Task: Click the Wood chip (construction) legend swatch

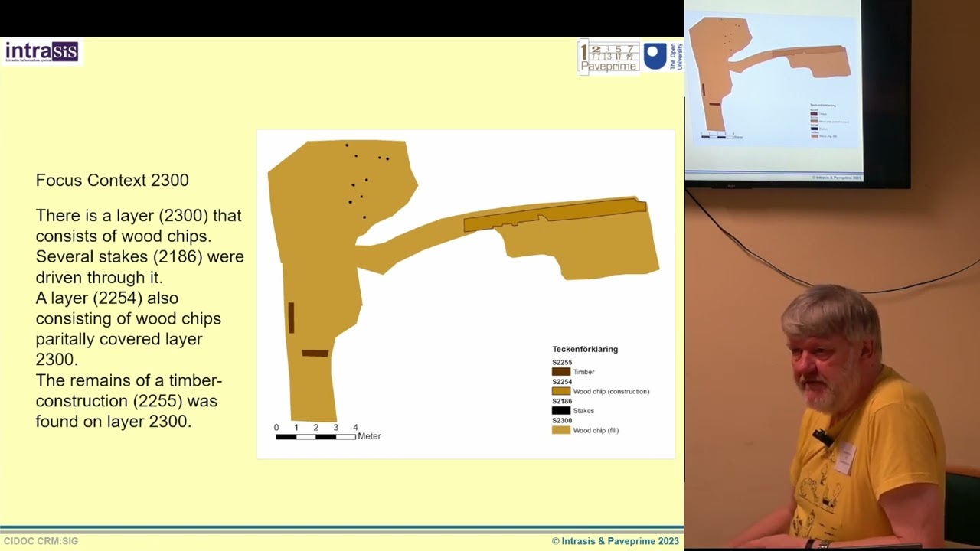Action: click(x=561, y=391)
